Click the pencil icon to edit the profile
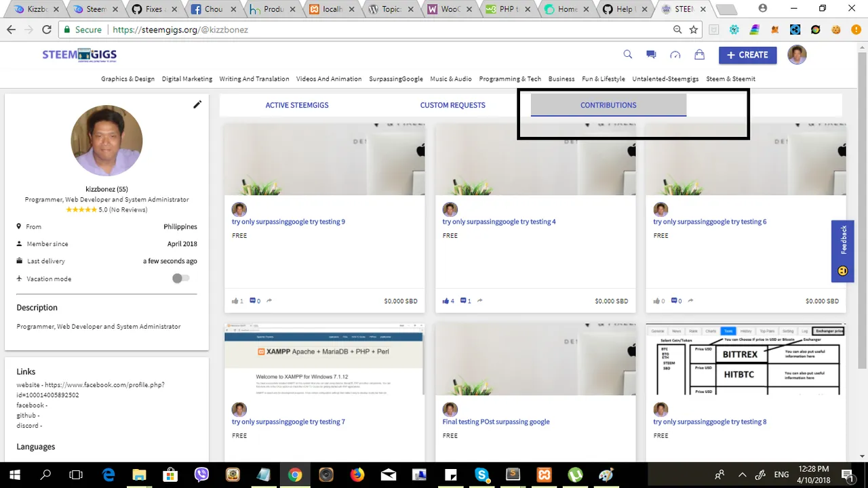The width and height of the screenshot is (868, 488). coord(197,104)
